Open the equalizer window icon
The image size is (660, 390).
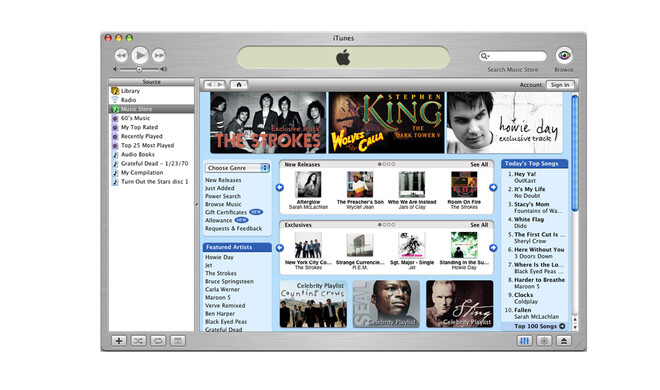click(524, 341)
